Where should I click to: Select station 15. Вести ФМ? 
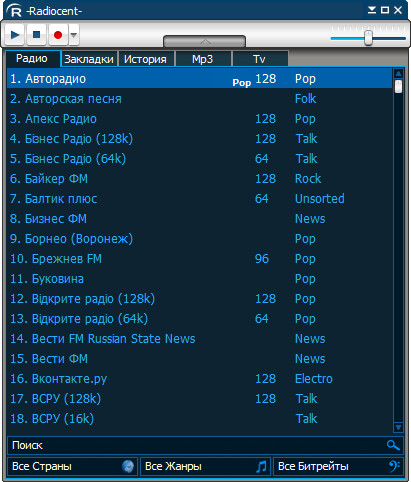[x=199, y=359]
